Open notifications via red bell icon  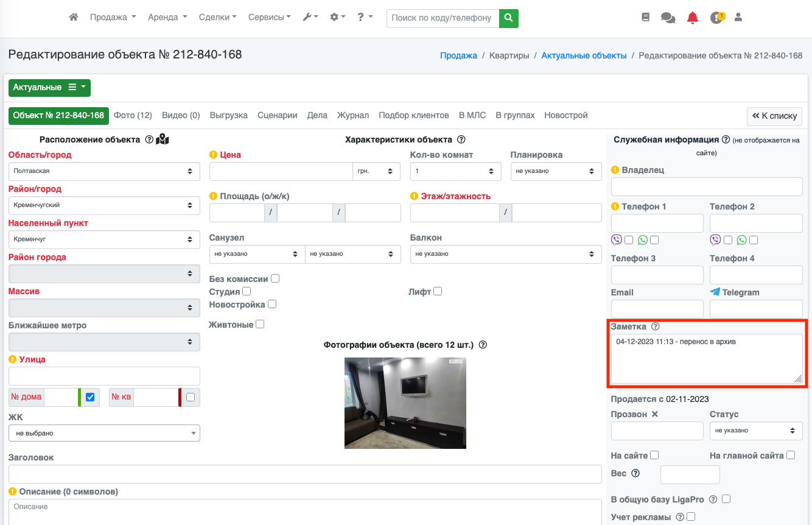[692, 18]
